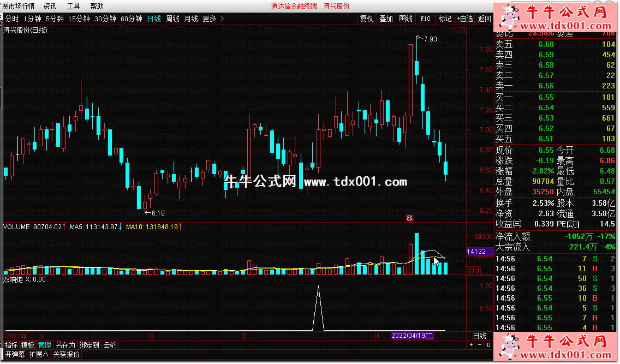The width and height of the screenshot is (620, 364).
Task: Zoom in chart with the + button
Action: pyautogui.click(x=472, y=345)
